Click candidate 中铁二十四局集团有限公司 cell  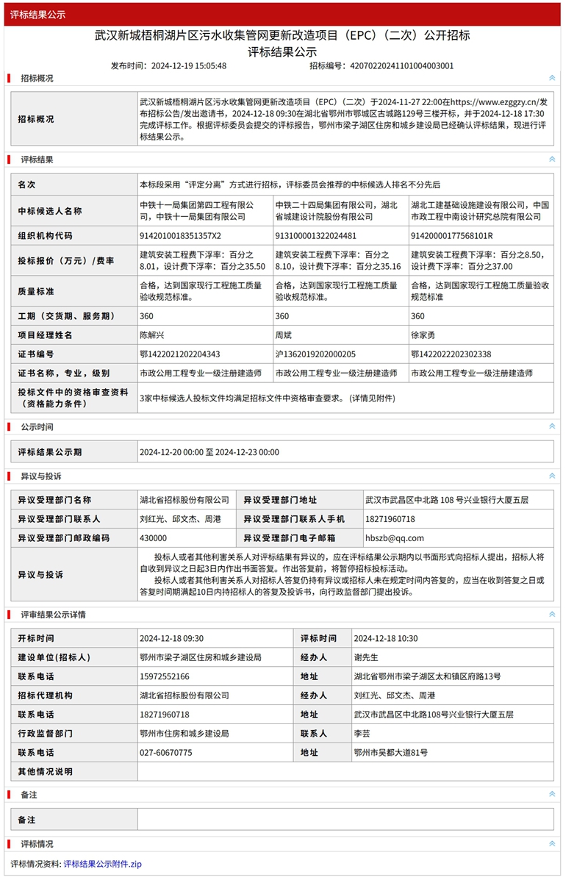click(341, 211)
